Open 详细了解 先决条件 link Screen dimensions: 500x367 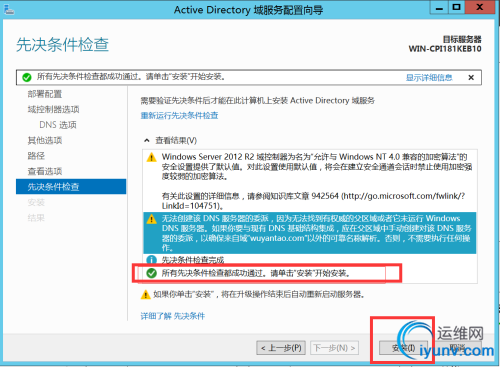(173, 316)
